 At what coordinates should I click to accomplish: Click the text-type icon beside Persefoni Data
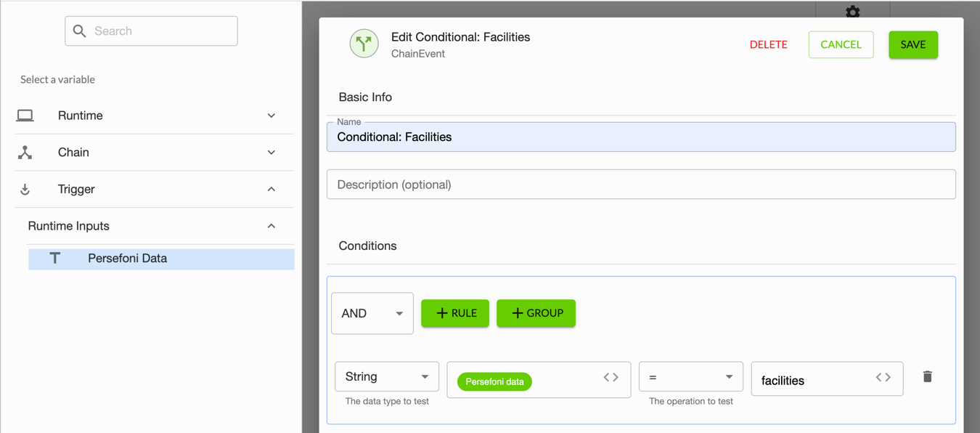click(x=54, y=258)
